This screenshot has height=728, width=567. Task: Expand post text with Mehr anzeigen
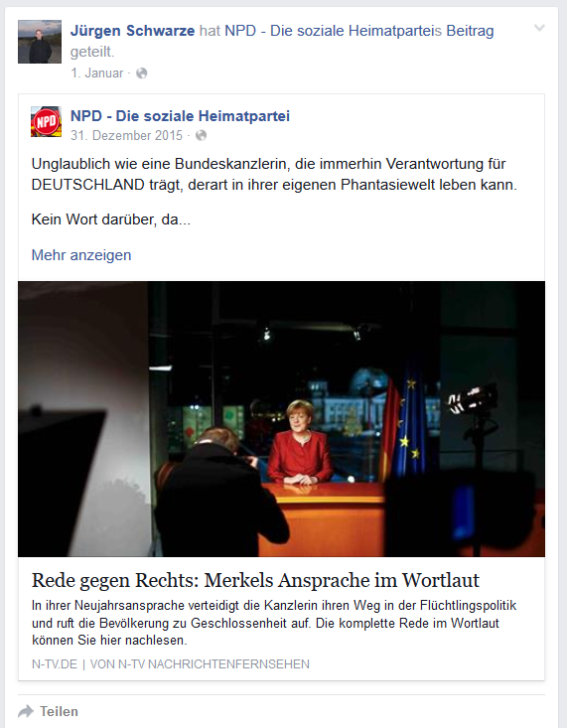click(81, 255)
